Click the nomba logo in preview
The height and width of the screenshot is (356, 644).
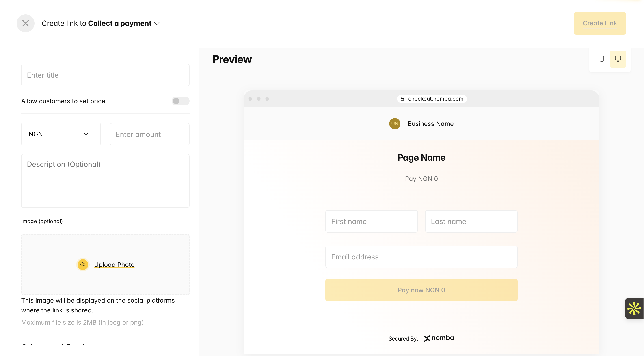pyautogui.click(x=439, y=338)
